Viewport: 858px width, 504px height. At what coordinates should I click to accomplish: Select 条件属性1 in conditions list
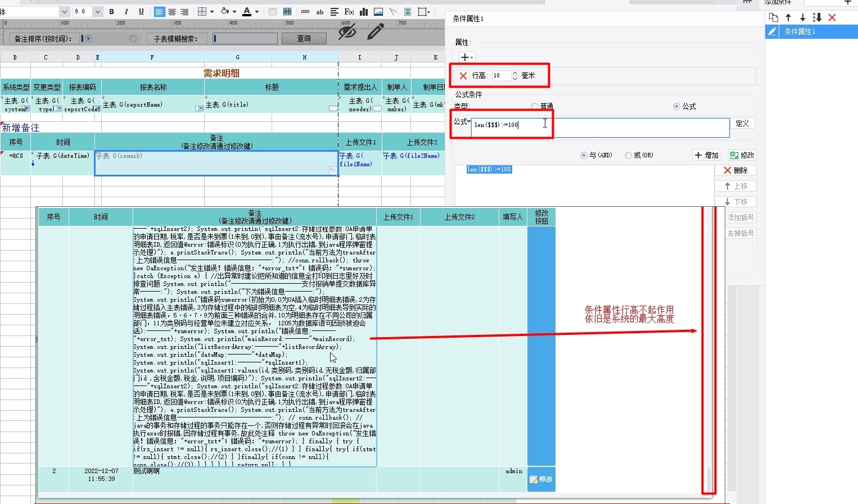[811, 32]
